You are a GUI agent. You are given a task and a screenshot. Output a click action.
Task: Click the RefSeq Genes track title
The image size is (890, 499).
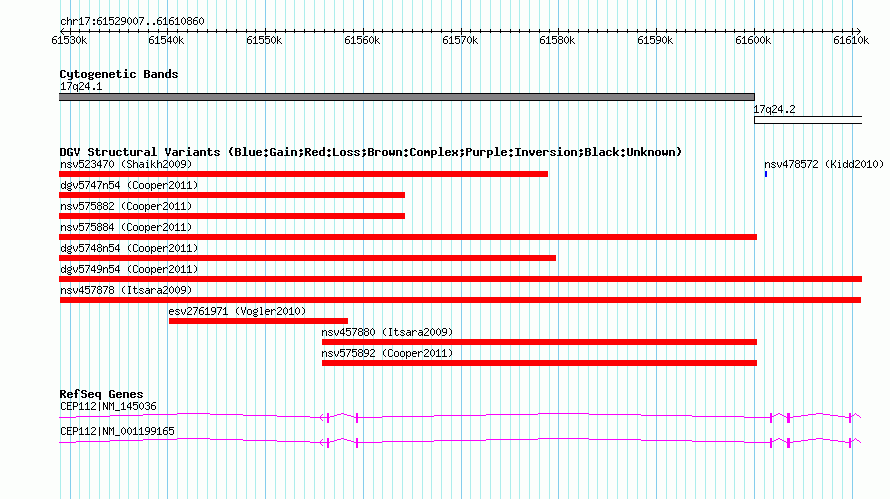click(x=101, y=394)
